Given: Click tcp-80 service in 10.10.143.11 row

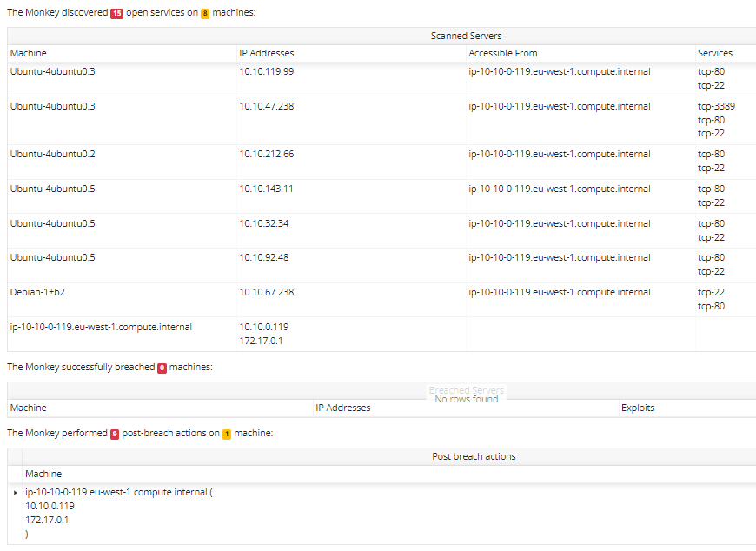Looking at the screenshot, I should click(x=711, y=189).
